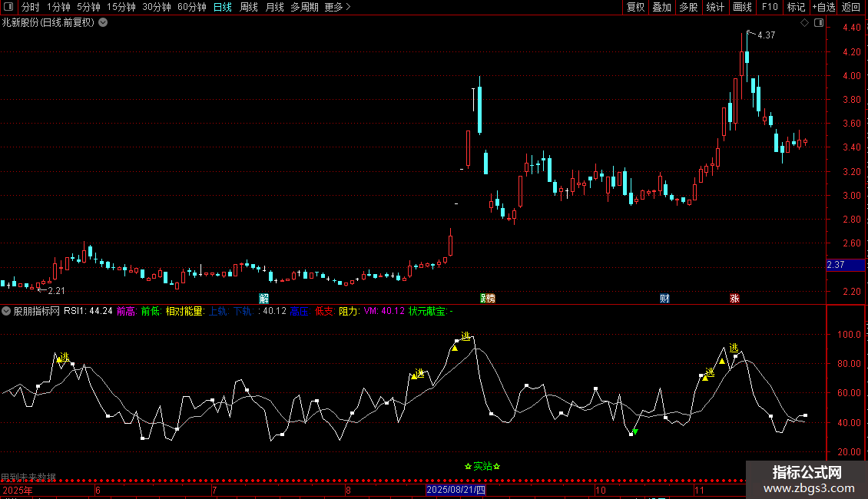The image size is (868, 499).
Task: Click the diamond icon above price axis
Action: [805, 23]
